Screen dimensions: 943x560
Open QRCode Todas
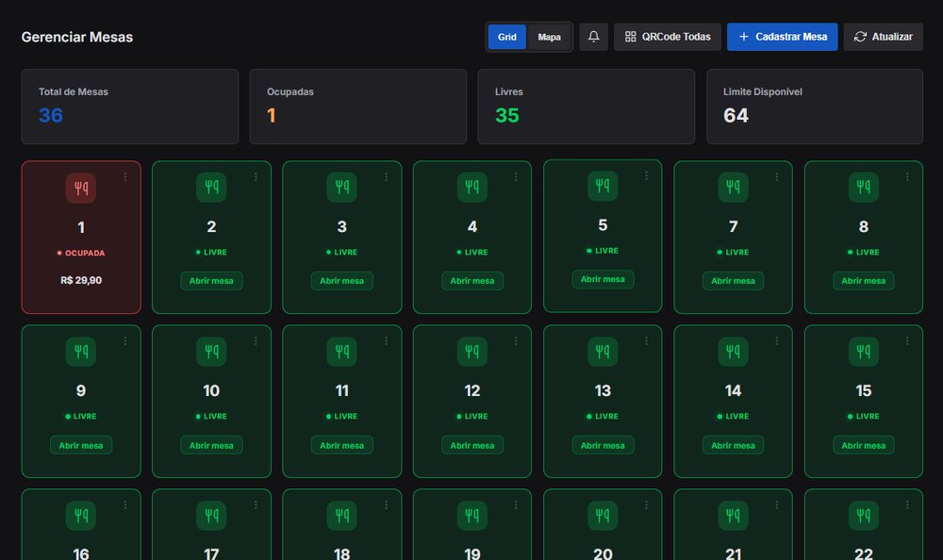tap(668, 37)
